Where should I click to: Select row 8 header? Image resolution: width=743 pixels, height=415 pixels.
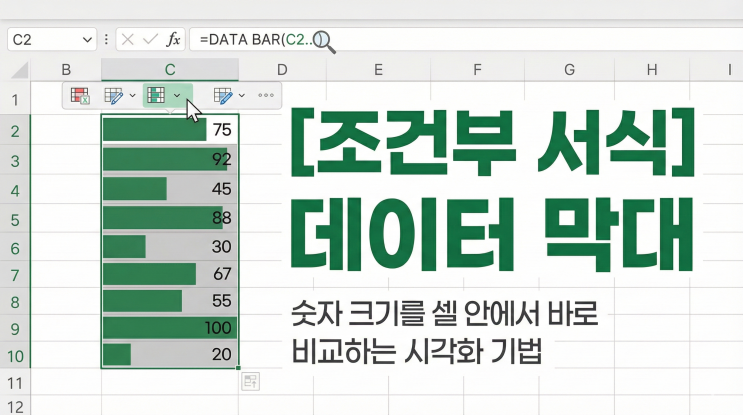click(15, 302)
